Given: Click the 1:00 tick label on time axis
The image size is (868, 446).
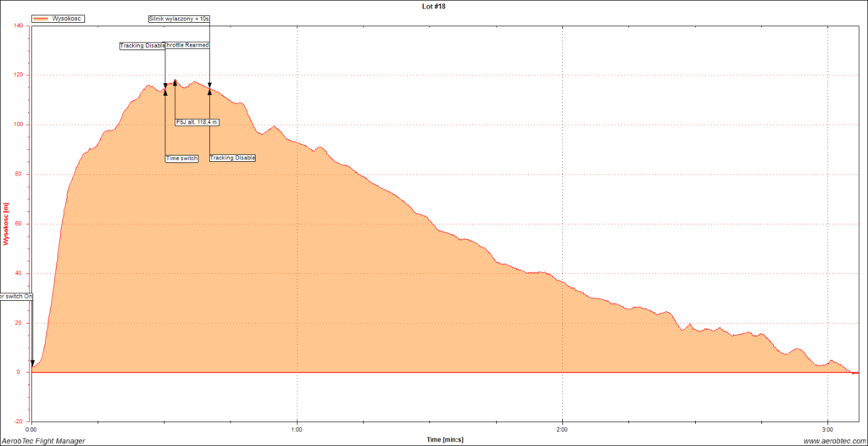Looking at the screenshot, I should [297, 429].
